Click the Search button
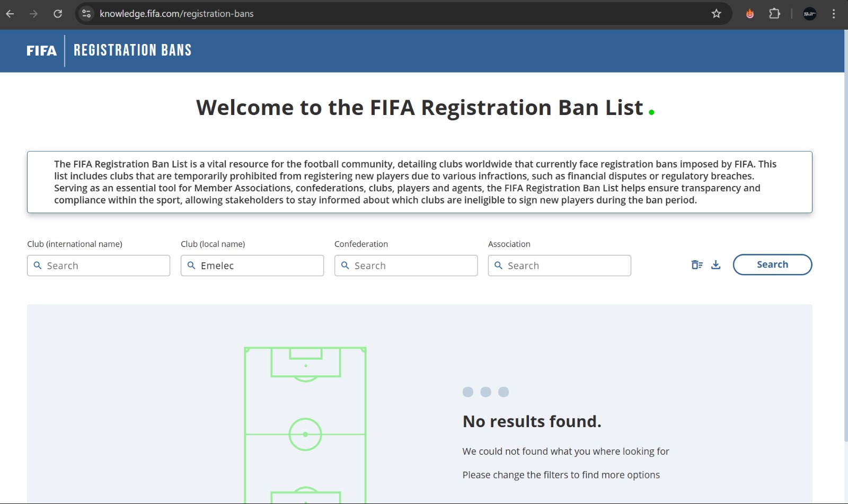 772,264
